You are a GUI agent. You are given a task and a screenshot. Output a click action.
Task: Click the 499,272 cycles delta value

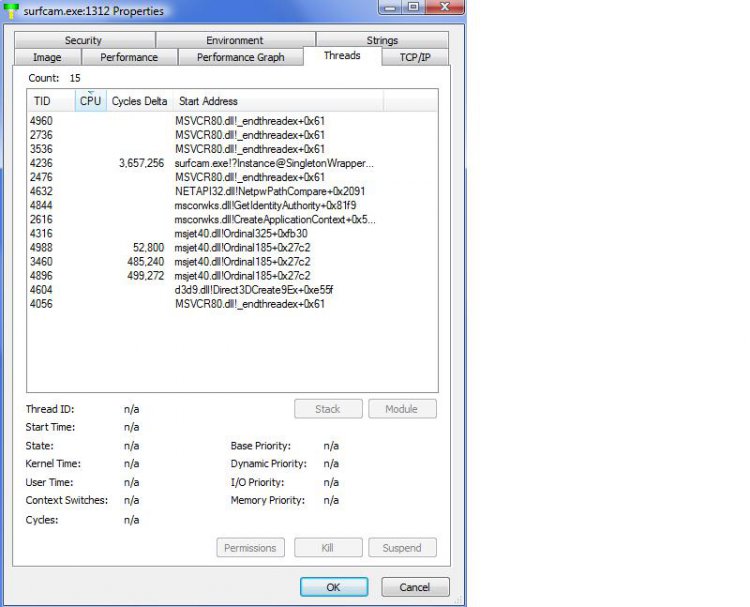click(145, 276)
